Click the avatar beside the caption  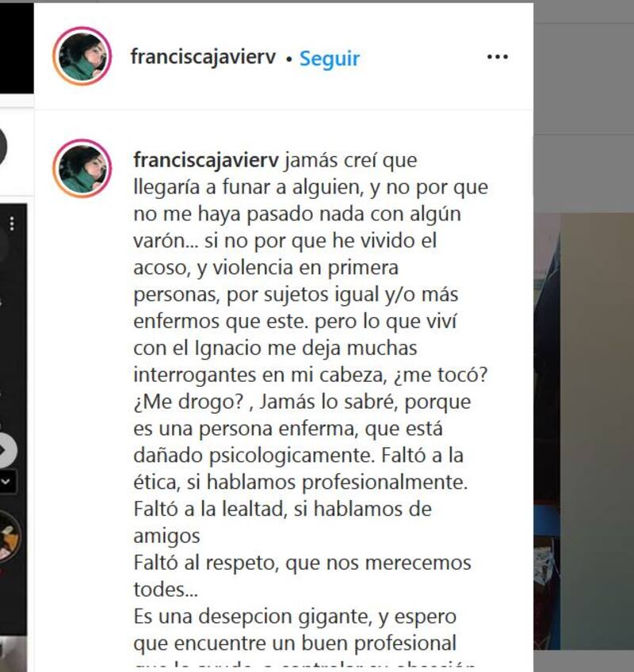pos(82,168)
